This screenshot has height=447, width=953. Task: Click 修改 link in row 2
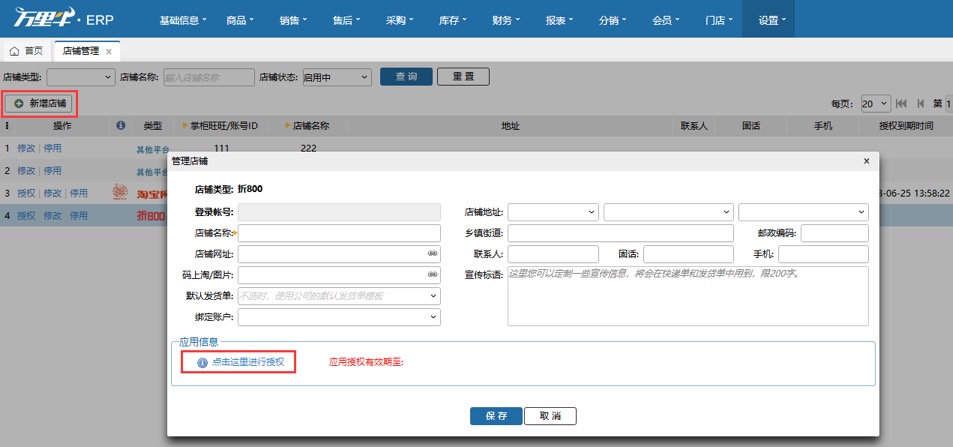click(x=26, y=170)
